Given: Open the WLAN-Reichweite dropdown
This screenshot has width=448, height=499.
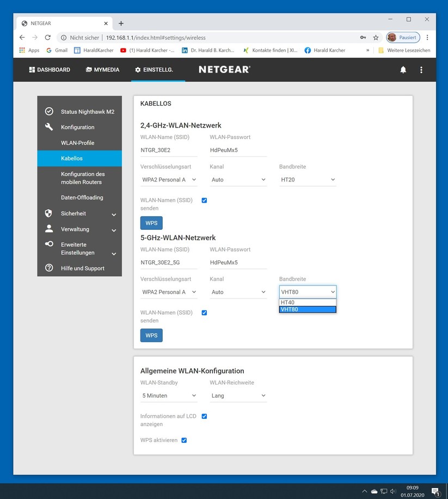Looking at the screenshot, I should pos(238,395).
